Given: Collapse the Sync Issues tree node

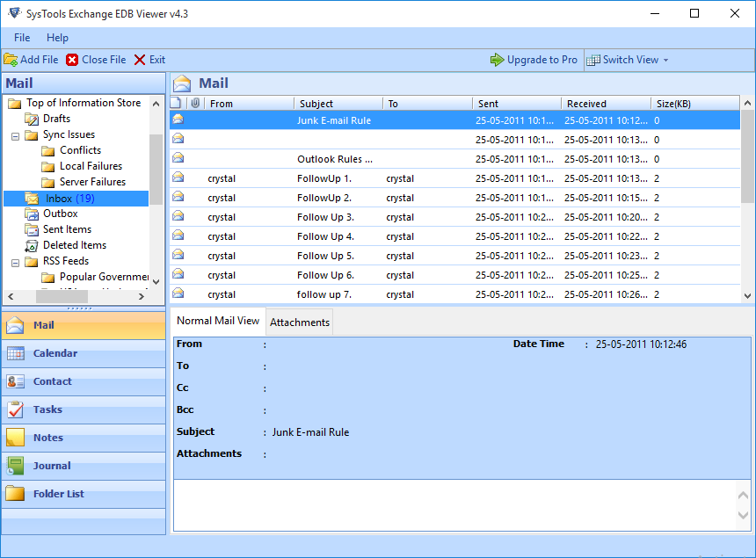Looking at the screenshot, I should (16, 136).
